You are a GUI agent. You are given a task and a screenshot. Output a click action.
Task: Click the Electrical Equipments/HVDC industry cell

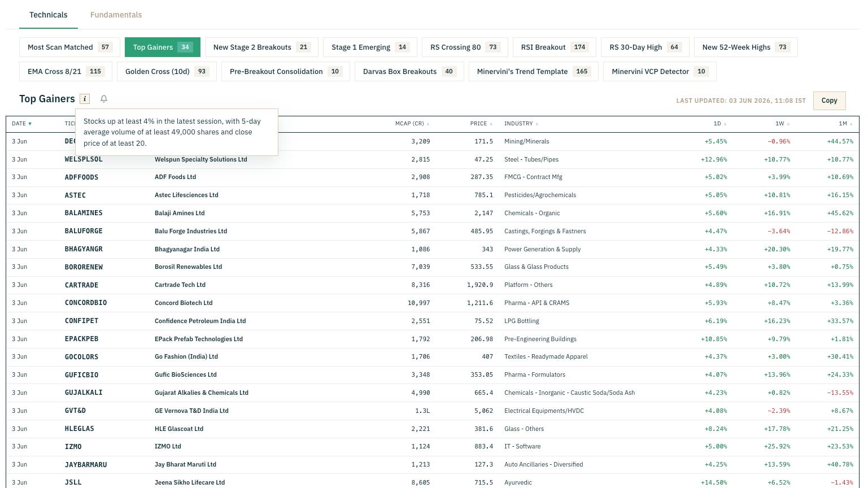[x=544, y=411]
